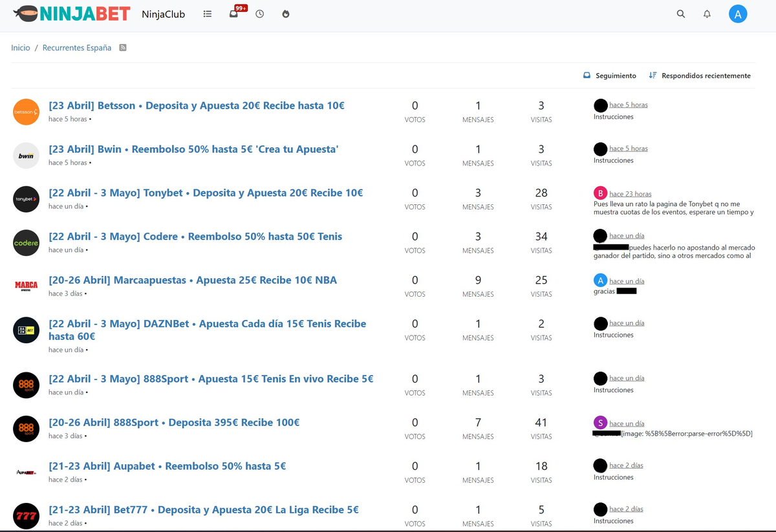Image resolution: width=776 pixels, height=532 pixels.
Task: Click the NINJABET logo
Action: [71, 13]
